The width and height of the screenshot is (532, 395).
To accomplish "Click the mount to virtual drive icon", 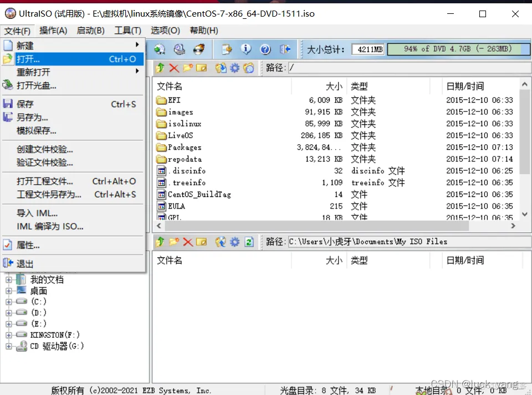I will point(179,50).
